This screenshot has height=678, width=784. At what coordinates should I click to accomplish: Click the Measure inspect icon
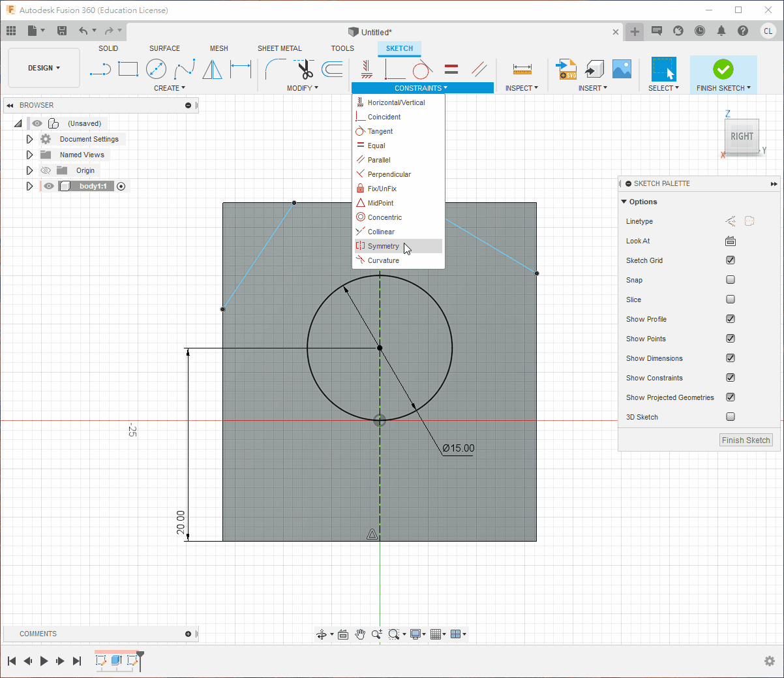tap(522, 69)
